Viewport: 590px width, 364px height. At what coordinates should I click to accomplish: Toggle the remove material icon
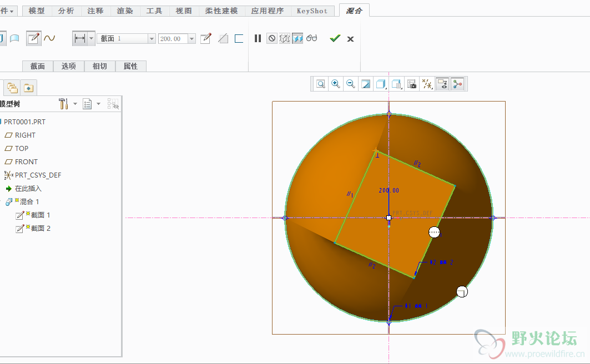point(223,38)
